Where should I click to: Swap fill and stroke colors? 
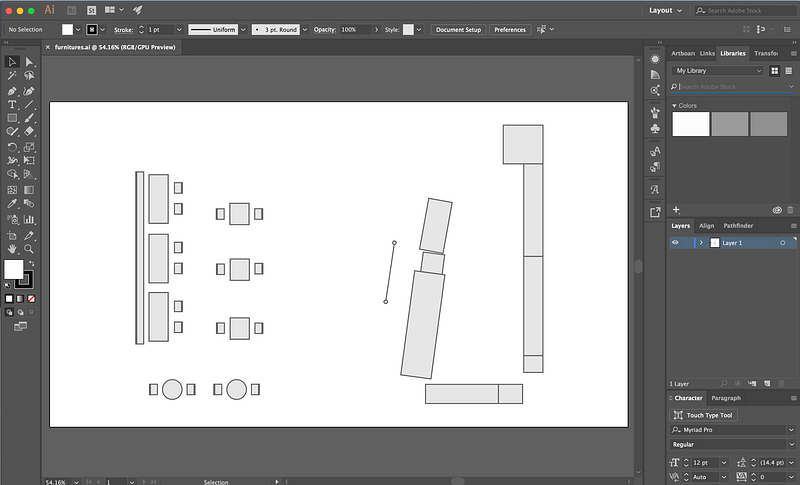32,263
